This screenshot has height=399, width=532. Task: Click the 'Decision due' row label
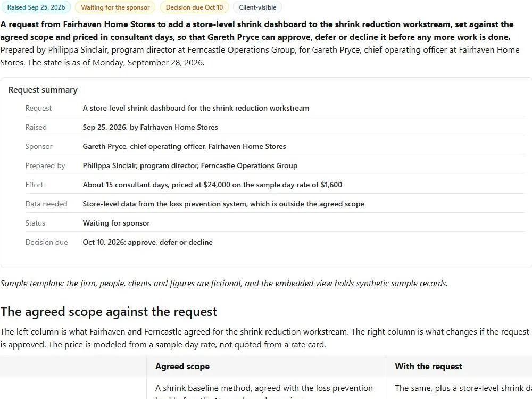(x=46, y=242)
